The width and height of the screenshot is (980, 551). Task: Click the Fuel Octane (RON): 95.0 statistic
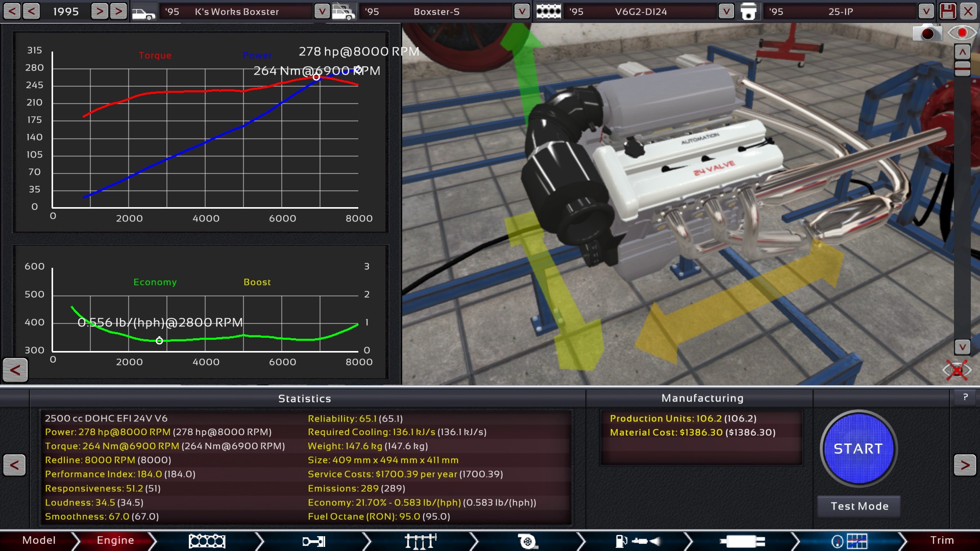click(x=379, y=516)
